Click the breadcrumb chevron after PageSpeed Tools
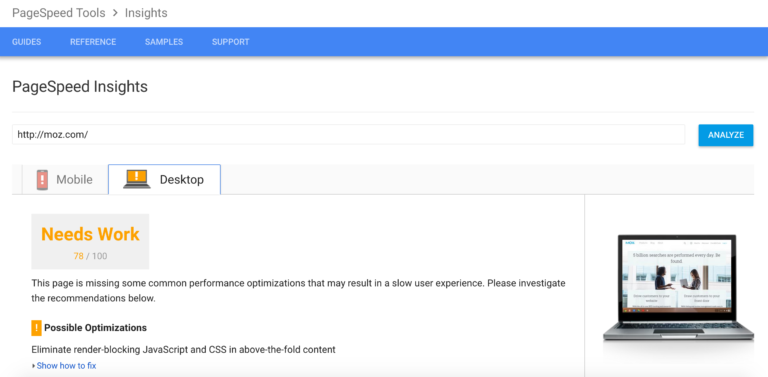 pyautogui.click(x=115, y=13)
